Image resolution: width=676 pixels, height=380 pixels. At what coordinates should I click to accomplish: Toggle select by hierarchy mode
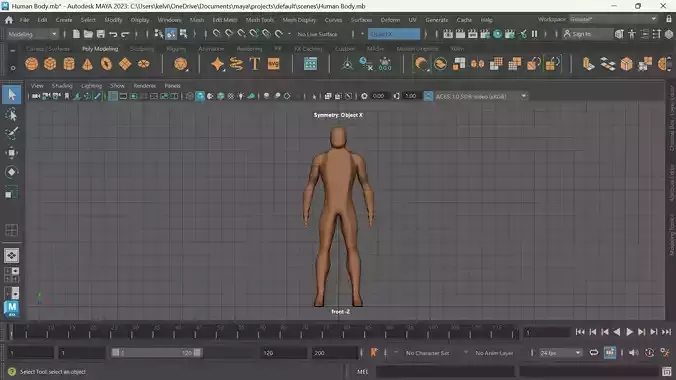(x=159, y=34)
